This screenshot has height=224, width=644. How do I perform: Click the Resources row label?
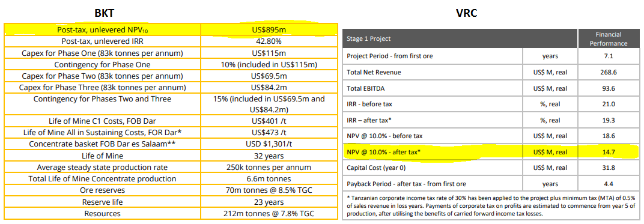click(x=102, y=214)
